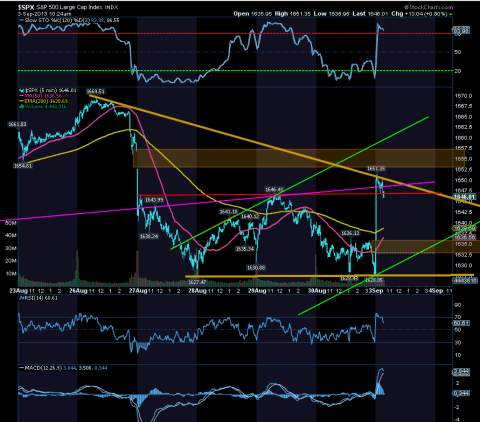Click the 'Low 1635.95' quote value
The image size is (480, 422).
coord(332,14)
